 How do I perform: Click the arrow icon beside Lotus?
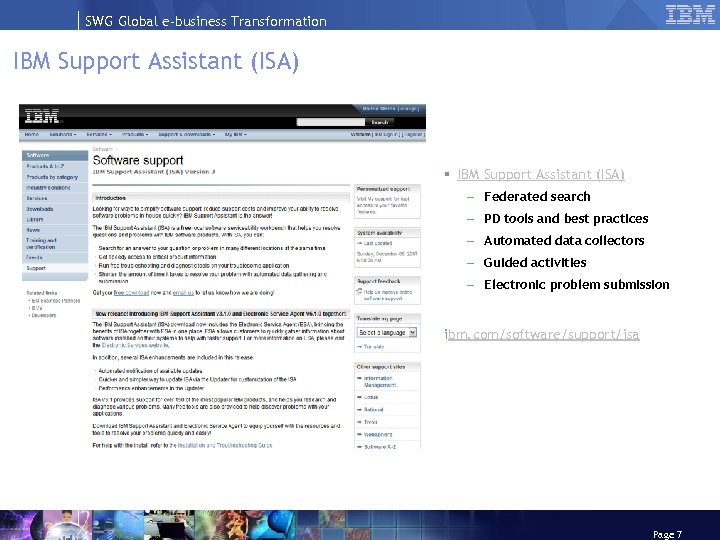pos(360,397)
